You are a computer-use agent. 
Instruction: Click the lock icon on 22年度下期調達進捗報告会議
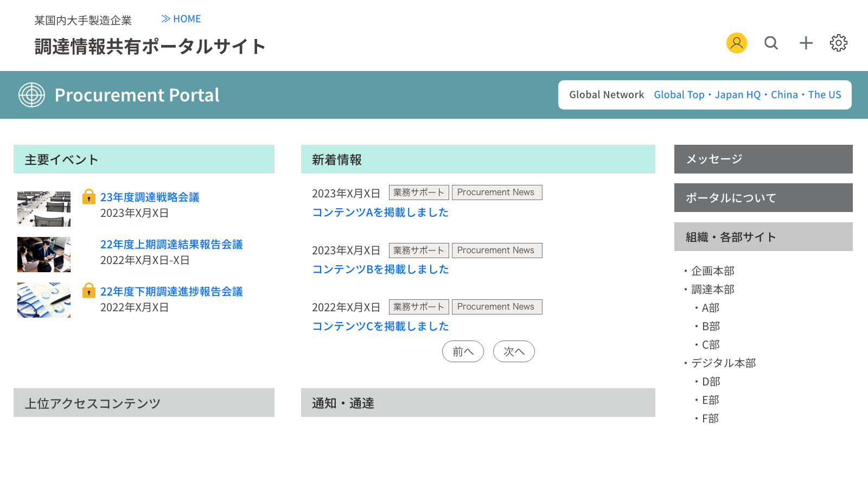tap(88, 291)
